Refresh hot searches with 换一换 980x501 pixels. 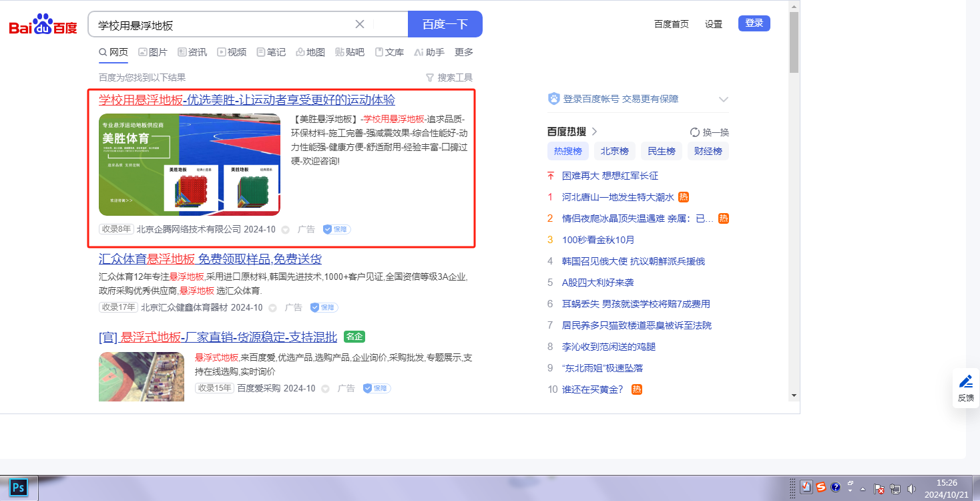710,132
